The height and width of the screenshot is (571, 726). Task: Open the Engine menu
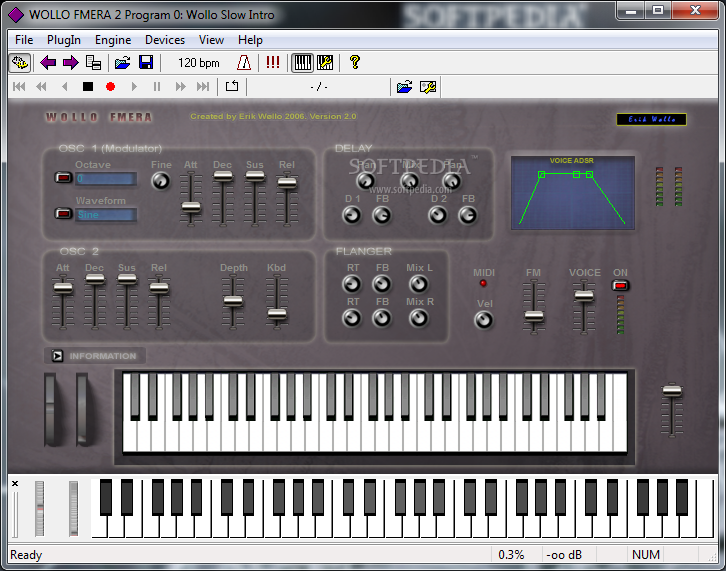pos(113,40)
